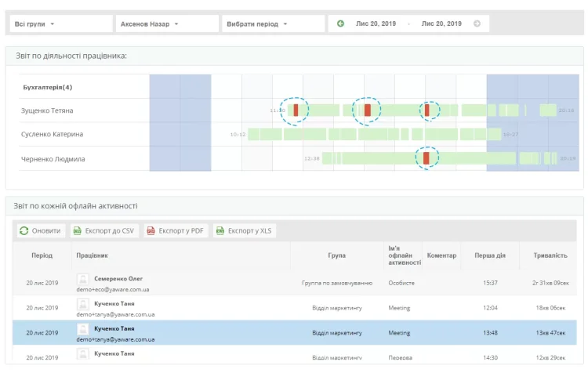Image resolution: width=588 pixels, height=380 pixels.
Task: Click first red offline marker for Зущенко Тетяна
Action: (296, 110)
